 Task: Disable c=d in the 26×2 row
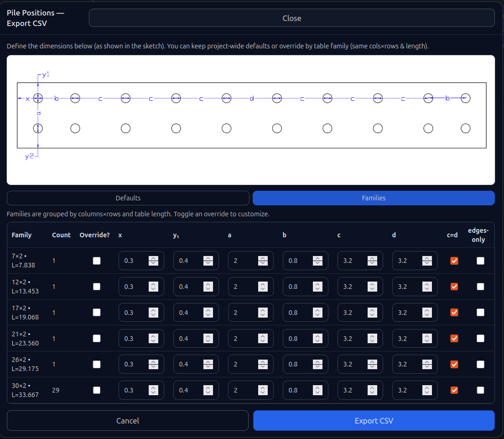click(454, 364)
